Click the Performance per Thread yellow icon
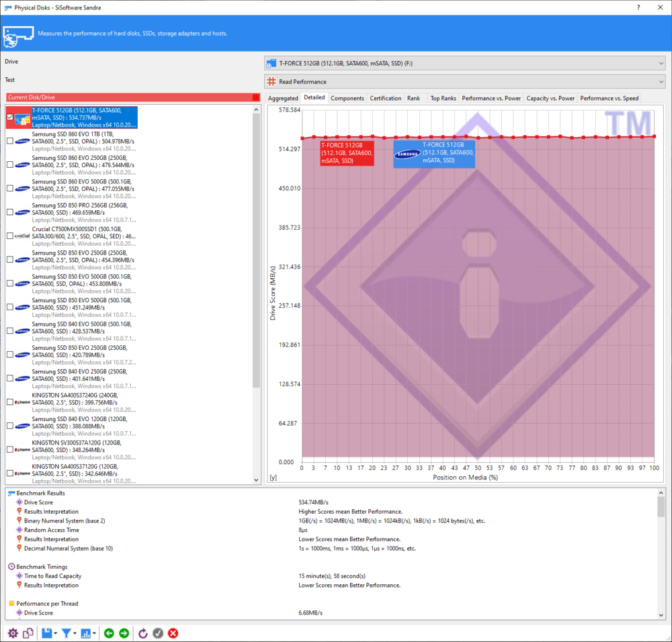 click(11, 604)
